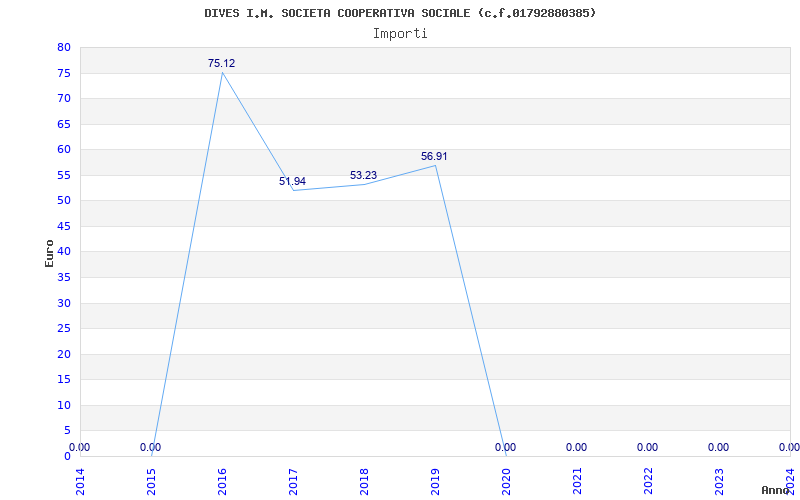Select the 51.94 data label

(x=292, y=181)
